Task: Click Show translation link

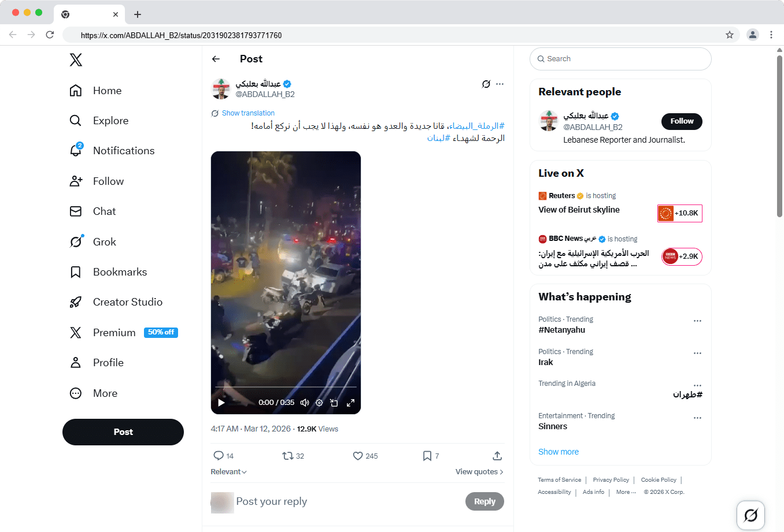Action: (x=248, y=113)
